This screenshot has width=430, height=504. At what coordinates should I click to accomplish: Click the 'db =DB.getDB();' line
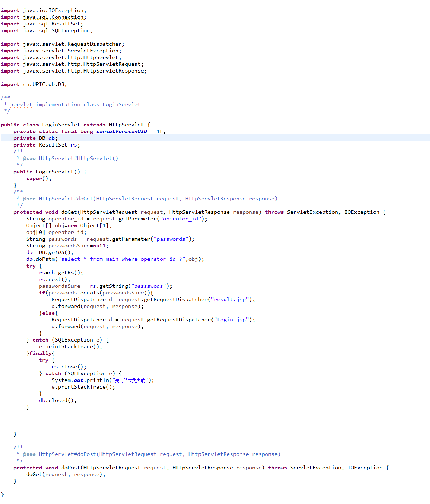pos(50,252)
